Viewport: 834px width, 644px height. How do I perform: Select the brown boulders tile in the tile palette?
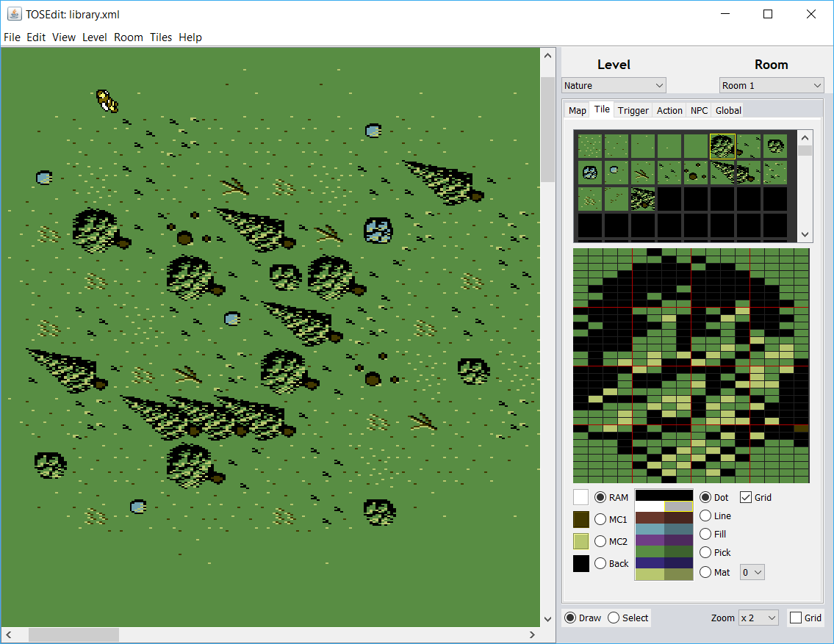[x=696, y=172]
